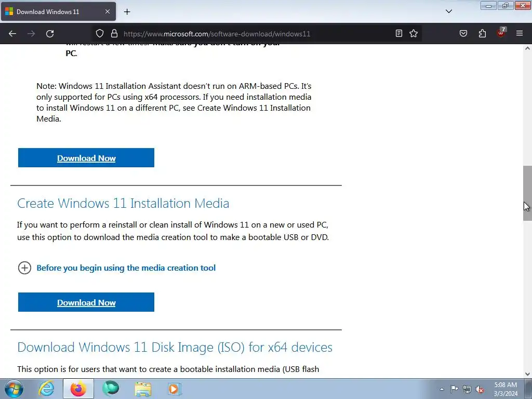Open the taskbar clock showing 5:08 AM
The height and width of the screenshot is (399, 532).
tap(506, 389)
